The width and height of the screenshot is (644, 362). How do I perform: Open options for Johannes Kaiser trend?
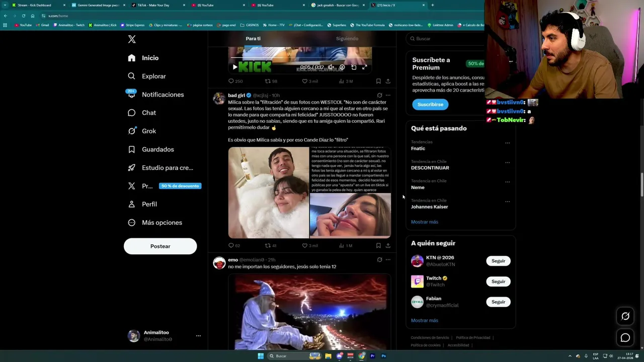508,202
